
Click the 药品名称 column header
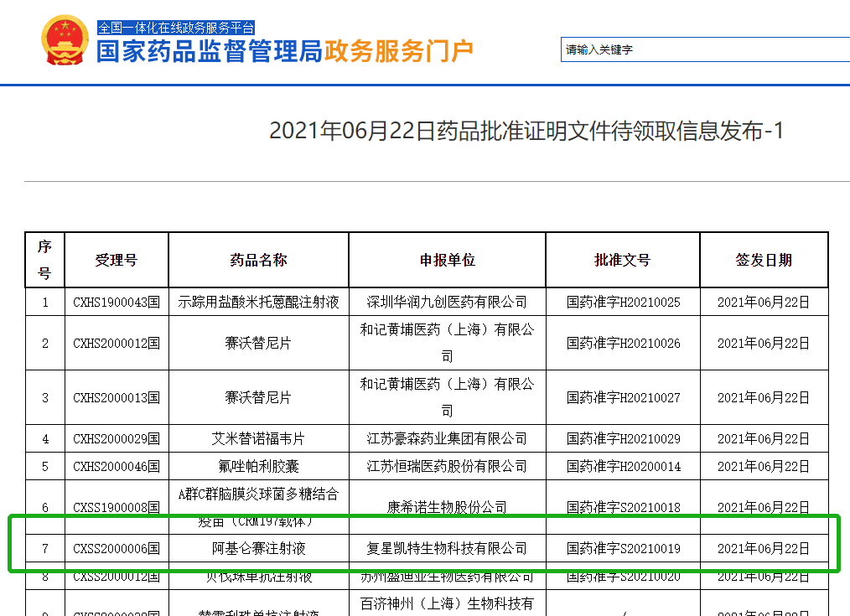[258, 260]
